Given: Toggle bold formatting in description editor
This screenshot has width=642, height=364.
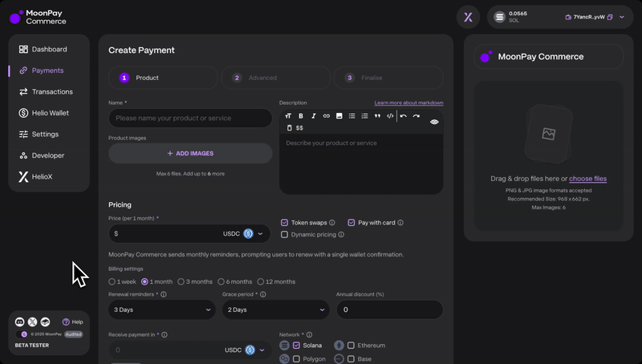Looking at the screenshot, I should 301,116.
